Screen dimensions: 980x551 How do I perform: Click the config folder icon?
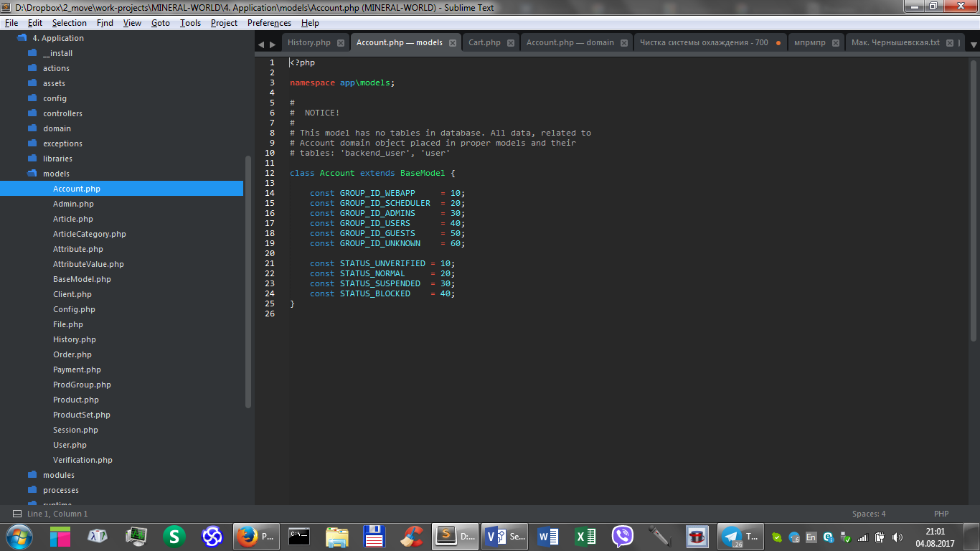coord(32,98)
